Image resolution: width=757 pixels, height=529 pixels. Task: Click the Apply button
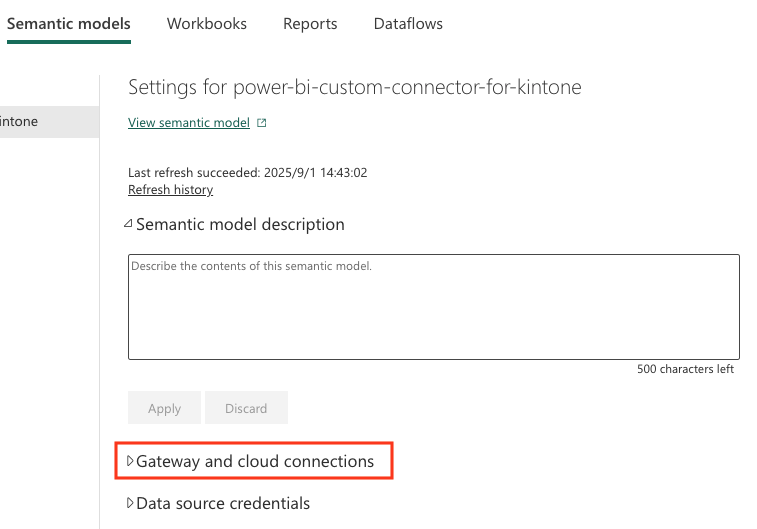pos(164,408)
